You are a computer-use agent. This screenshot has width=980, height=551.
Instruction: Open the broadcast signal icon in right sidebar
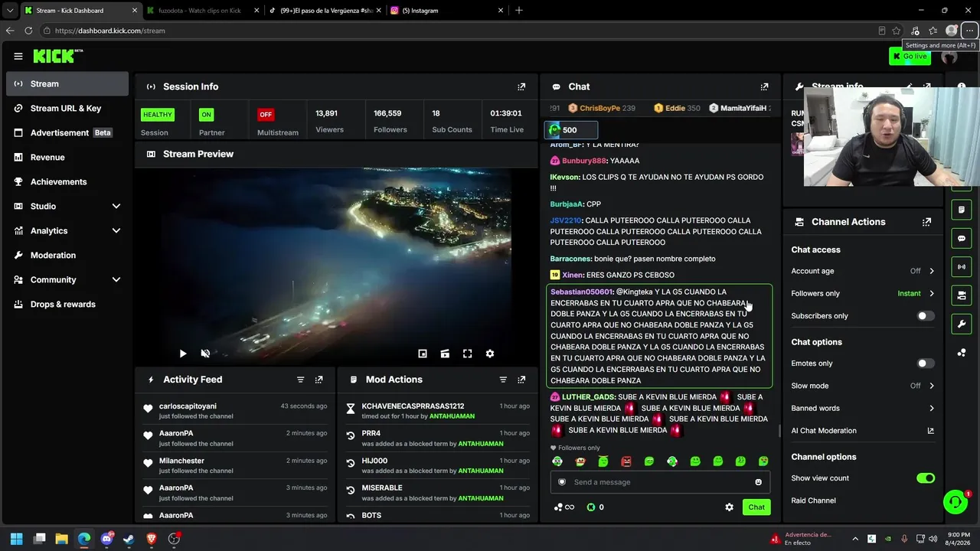point(962,266)
